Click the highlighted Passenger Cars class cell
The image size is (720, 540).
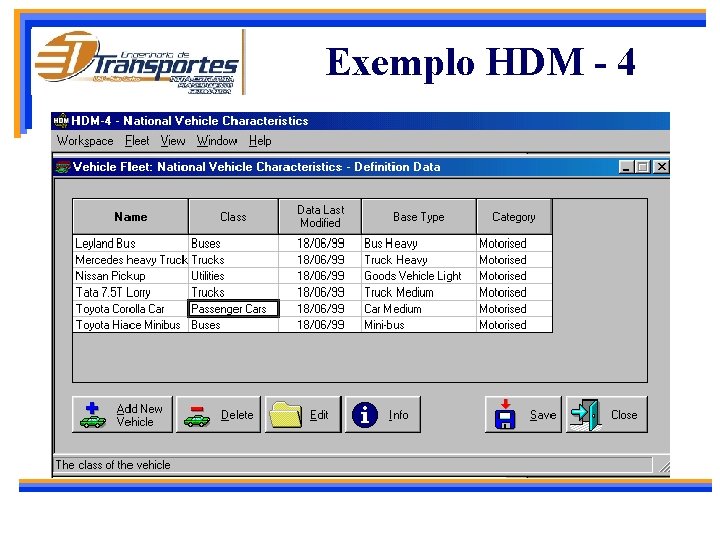click(x=233, y=309)
